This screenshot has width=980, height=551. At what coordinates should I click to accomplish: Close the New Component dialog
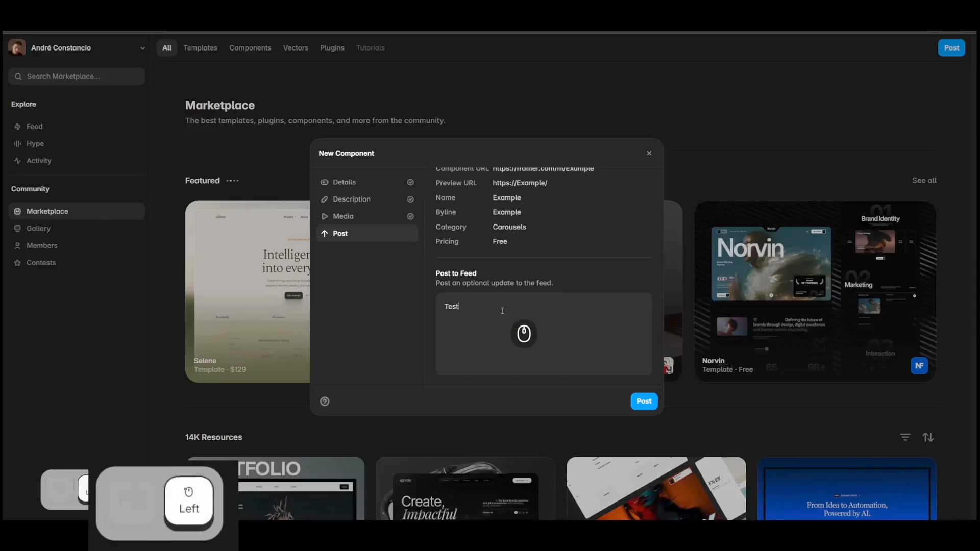coord(649,153)
